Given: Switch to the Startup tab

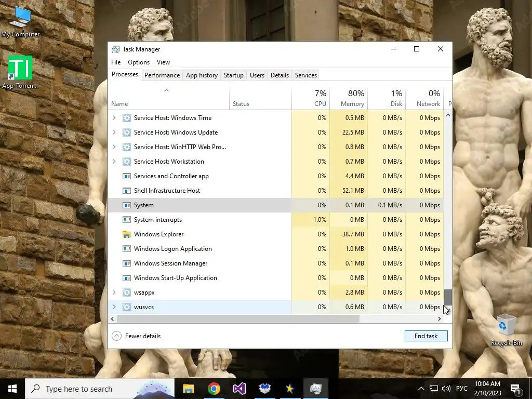Looking at the screenshot, I should [234, 75].
